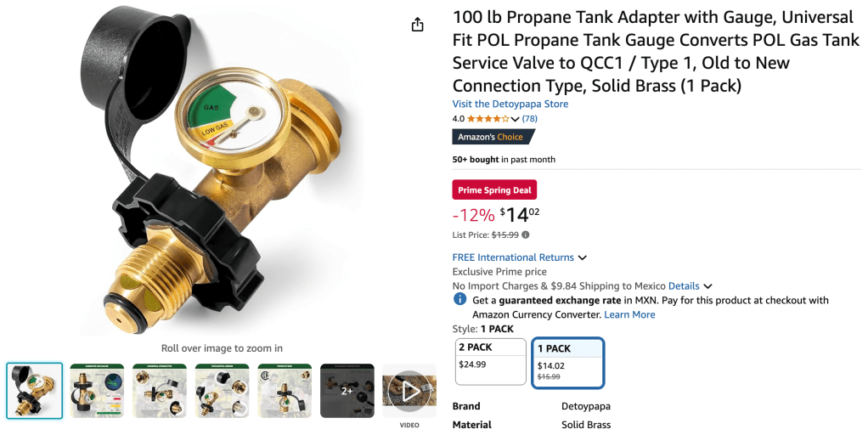The image size is (868, 435).
Task: Select the 2 PACK style option
Action: pyautogui.click(x=490, y=361)
